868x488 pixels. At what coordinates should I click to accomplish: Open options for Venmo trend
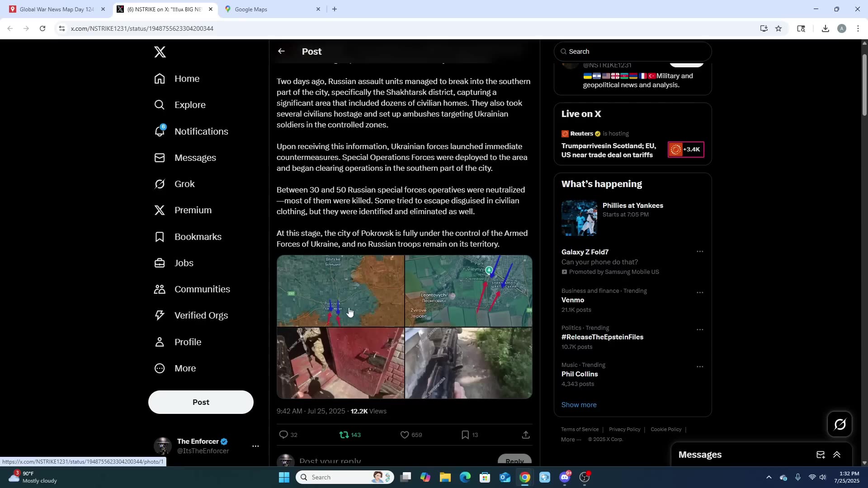pos(700,293)
